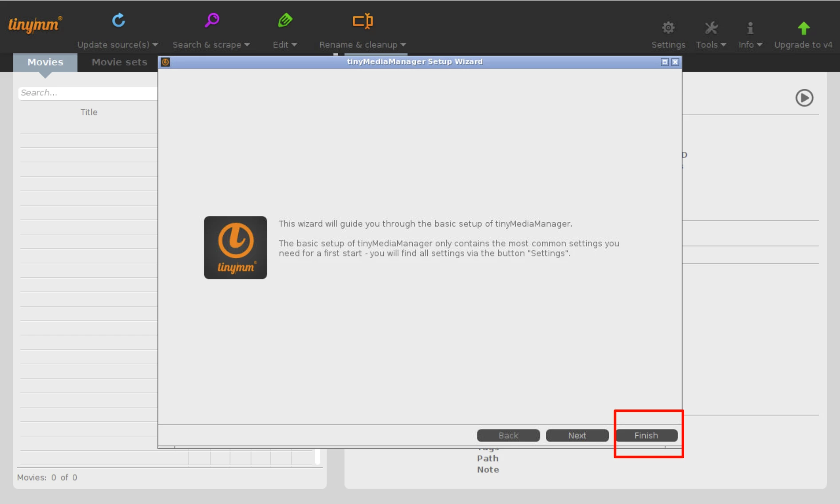Click the orange Rename & cleanup icon
The width and height of the screenshot is (840, 504).
point(363,21)
